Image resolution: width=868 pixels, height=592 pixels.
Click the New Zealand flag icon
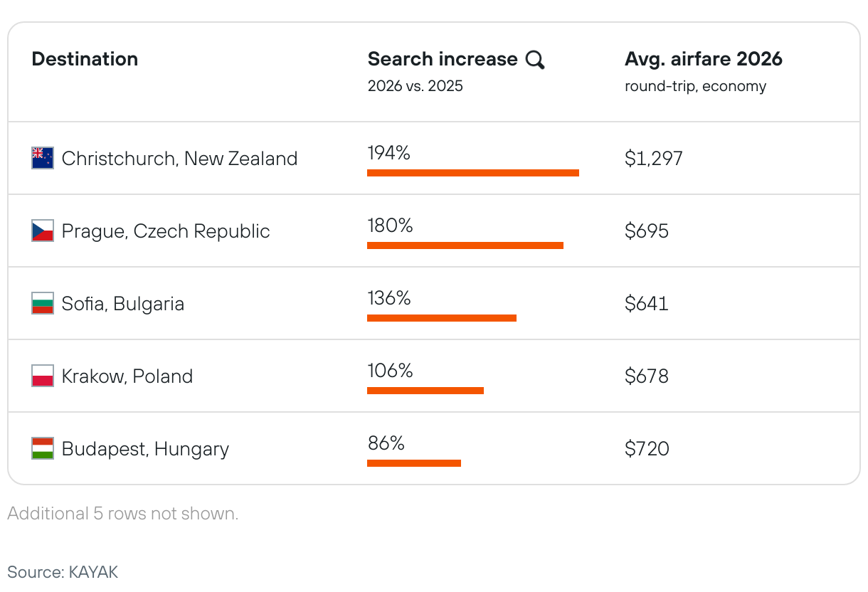43,158
